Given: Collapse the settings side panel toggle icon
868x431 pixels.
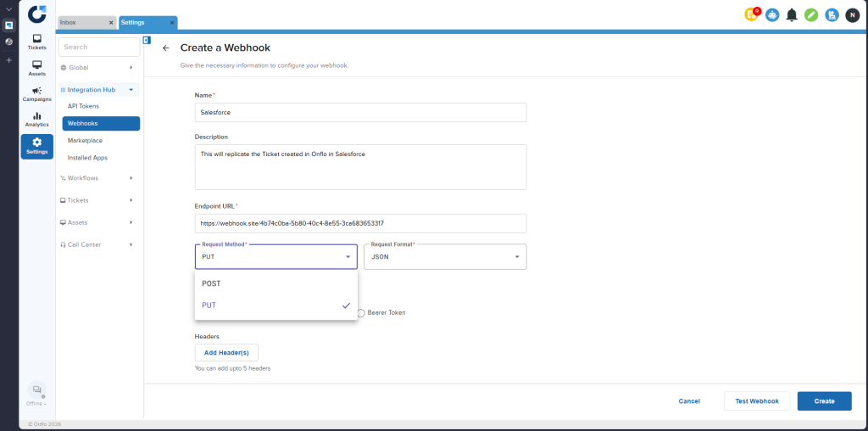Looking at the screenshot, I should click(x=147, y=40).
